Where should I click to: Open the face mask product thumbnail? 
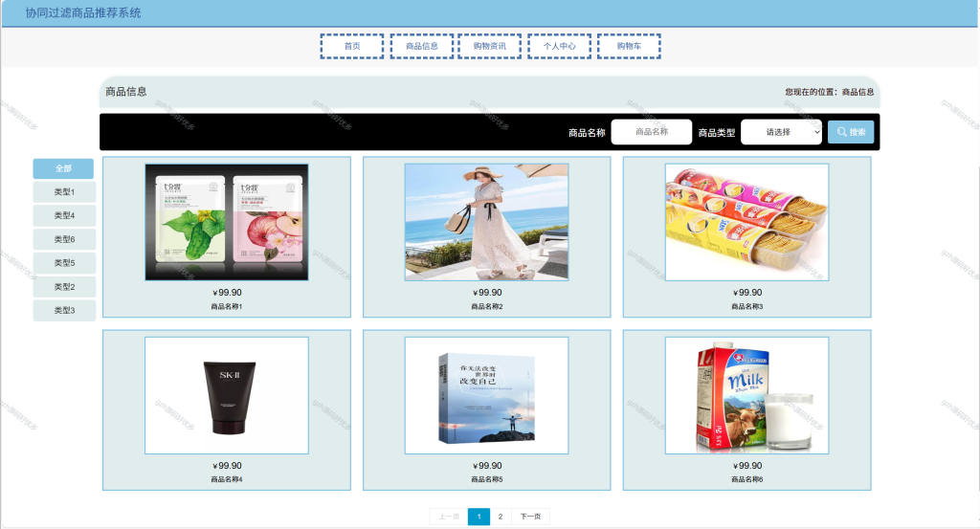[227, 222]
